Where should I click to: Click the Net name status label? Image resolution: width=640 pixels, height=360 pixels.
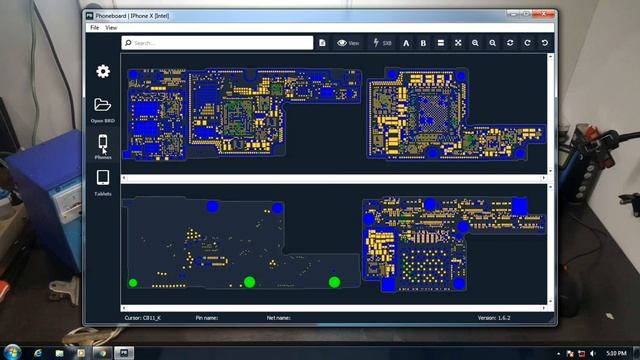click(278, 318)
